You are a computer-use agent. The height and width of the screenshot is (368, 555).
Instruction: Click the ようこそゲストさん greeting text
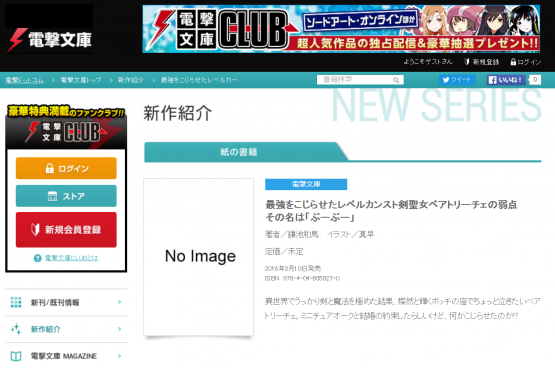point(428,62)
